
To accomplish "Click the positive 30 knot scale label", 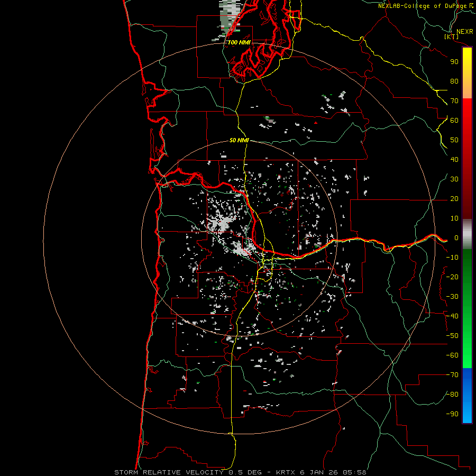I will click(x=454, y=179).
